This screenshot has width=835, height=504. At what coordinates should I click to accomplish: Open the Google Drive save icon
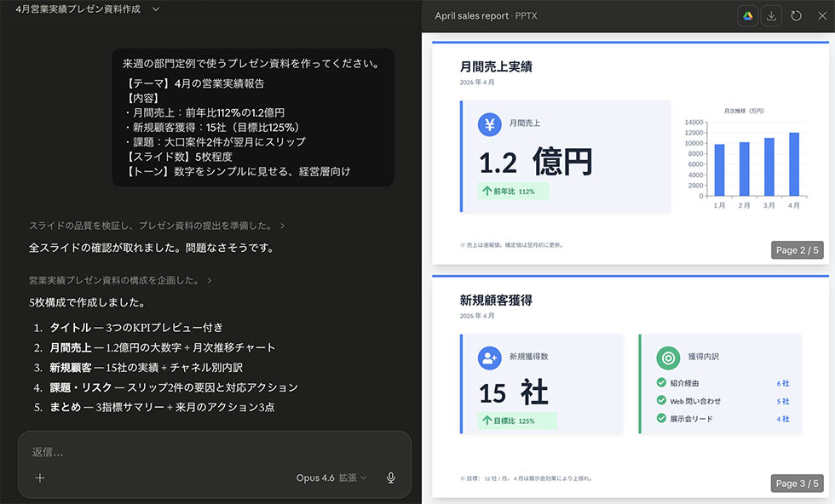coord(748,16)
